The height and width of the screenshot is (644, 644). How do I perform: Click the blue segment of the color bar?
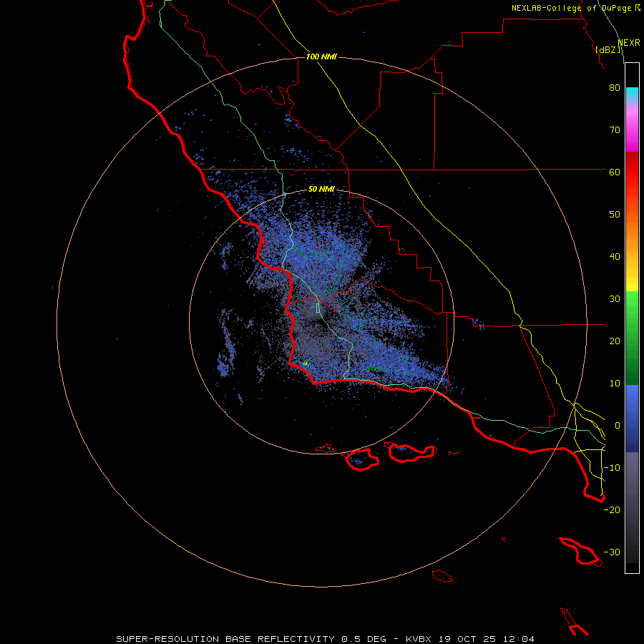[632, 419]
